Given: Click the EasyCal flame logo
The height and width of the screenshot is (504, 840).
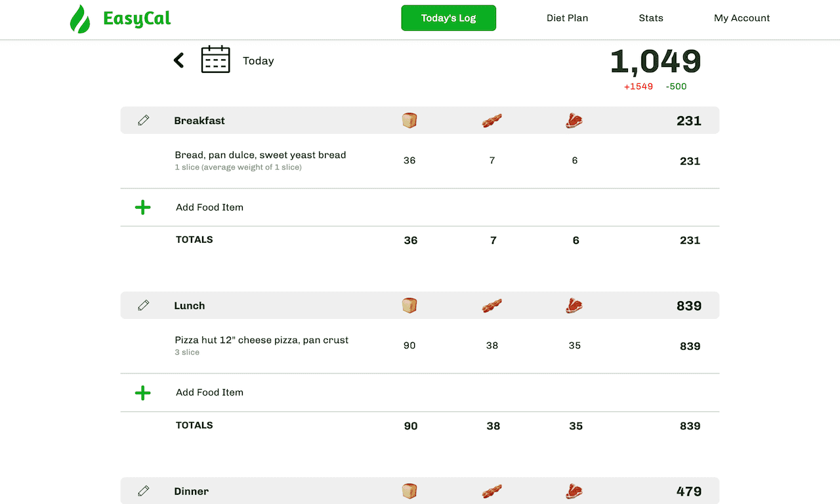Looking at the screenshot, I should [80, 18].
